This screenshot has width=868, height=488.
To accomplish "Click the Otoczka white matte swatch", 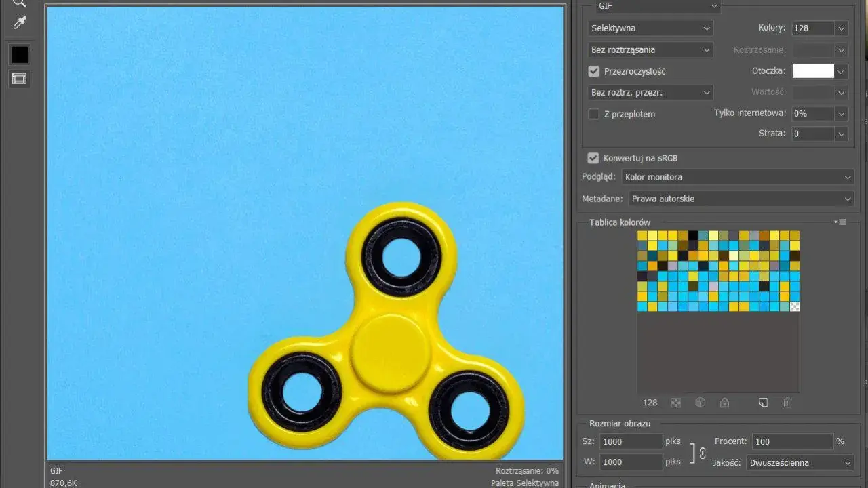I will click(813, 71).
